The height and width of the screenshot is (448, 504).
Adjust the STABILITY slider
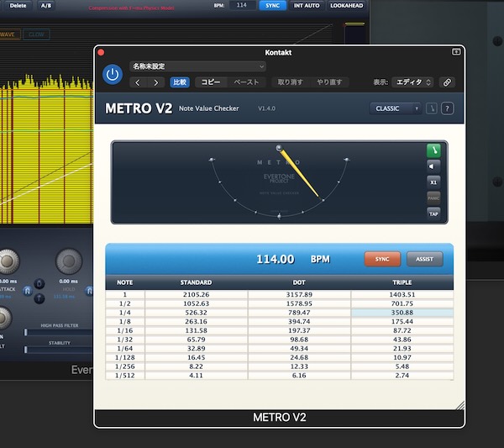pos(58,350)
